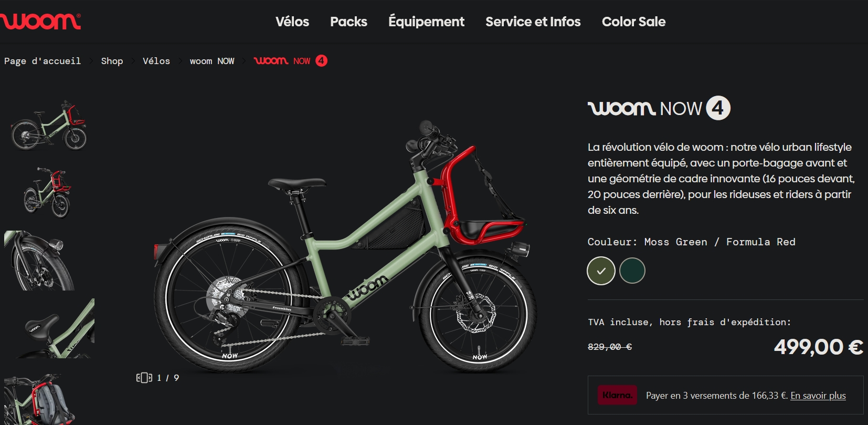Open the Vélos menu

point(292,22)
